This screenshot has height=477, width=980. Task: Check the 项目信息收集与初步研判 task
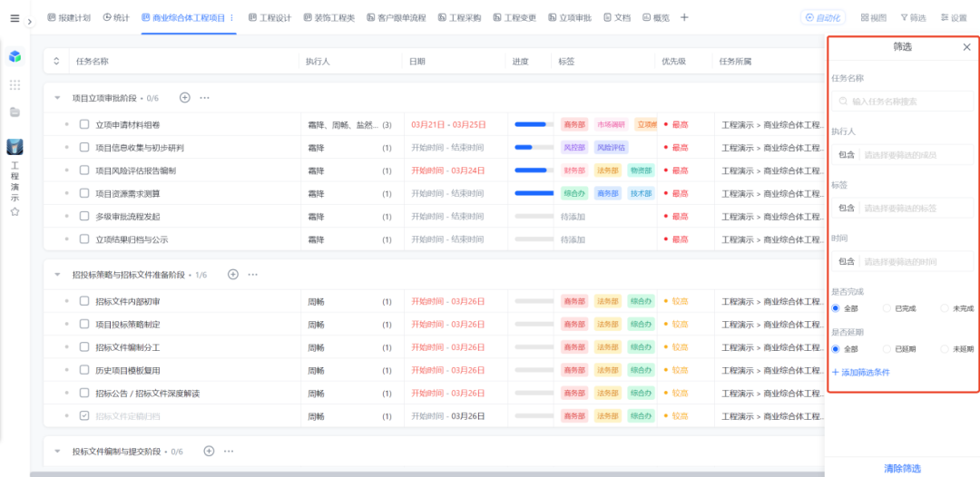pyautogui.click(x=84, y=147)
